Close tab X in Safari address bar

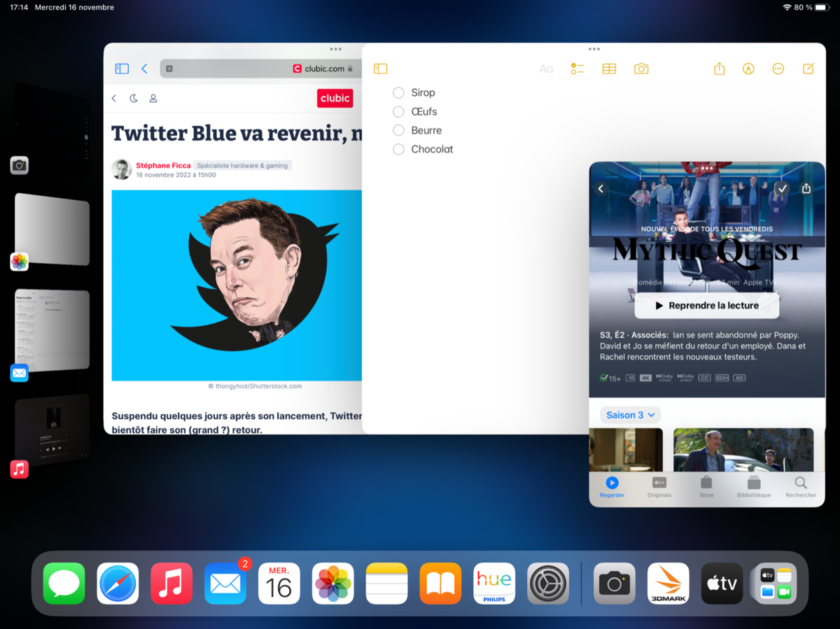point(169,69)
